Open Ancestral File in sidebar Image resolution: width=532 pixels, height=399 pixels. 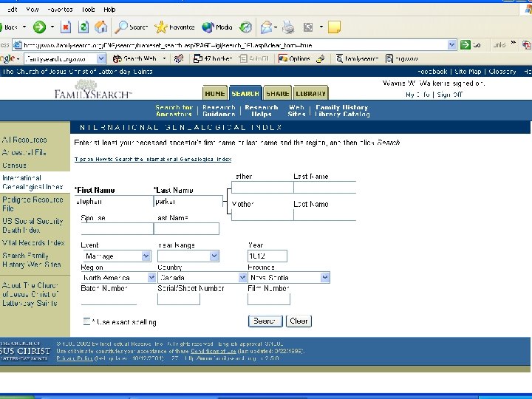(24, 152)
